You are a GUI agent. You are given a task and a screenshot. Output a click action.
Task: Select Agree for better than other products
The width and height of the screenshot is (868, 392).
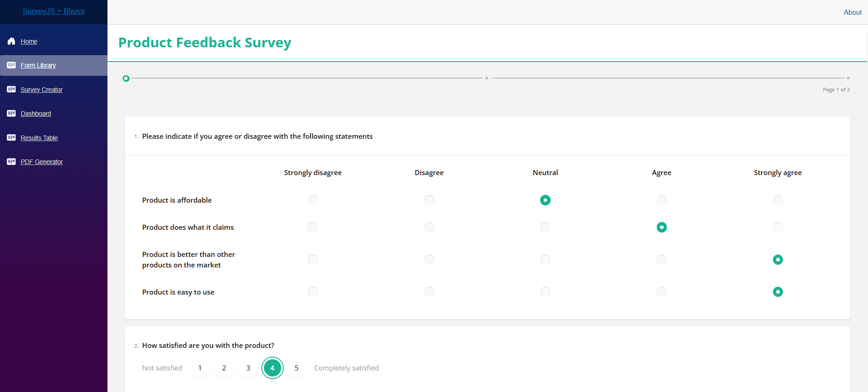coord(661,260)
